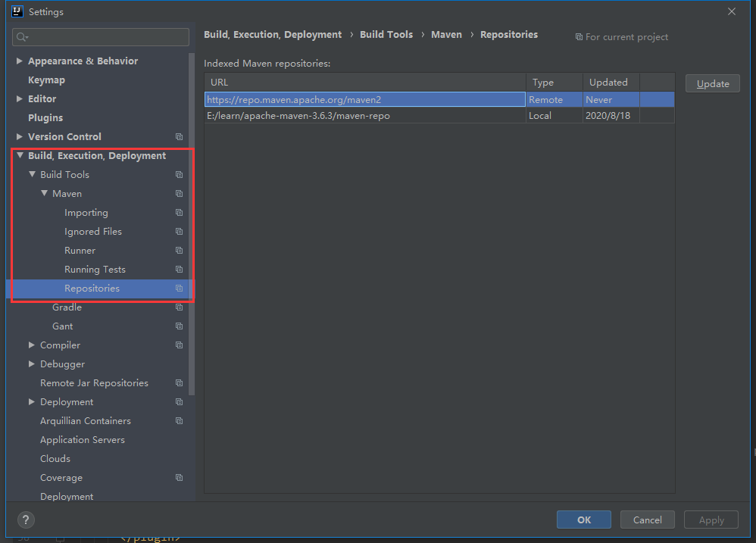Click the IntelliJ icon in title bar
Viewport: 756px width, 543px height.
[17, 11]
